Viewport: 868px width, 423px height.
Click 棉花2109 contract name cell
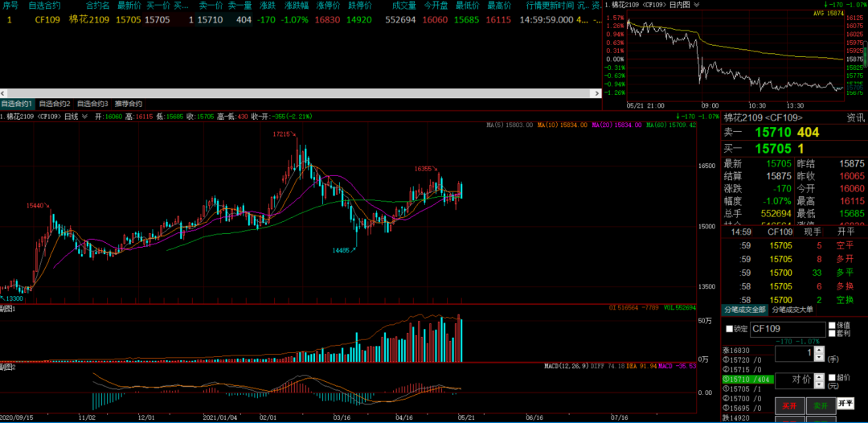[88, 20]
